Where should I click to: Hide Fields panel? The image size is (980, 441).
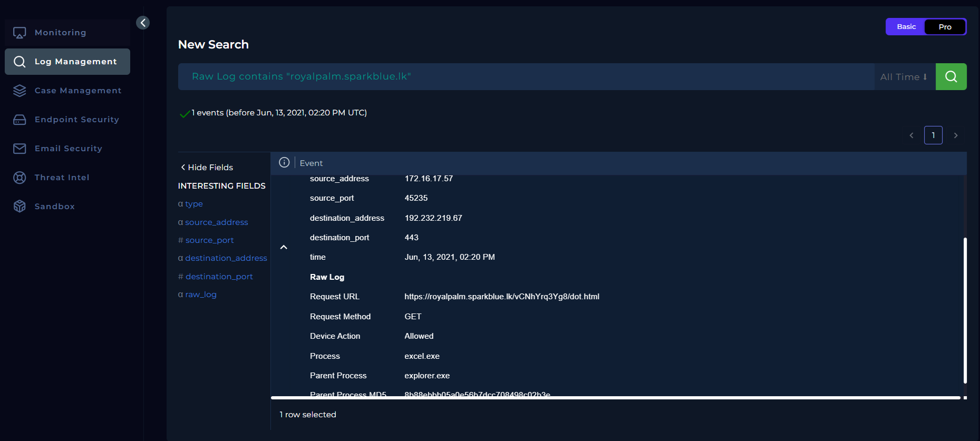point(207,168)
